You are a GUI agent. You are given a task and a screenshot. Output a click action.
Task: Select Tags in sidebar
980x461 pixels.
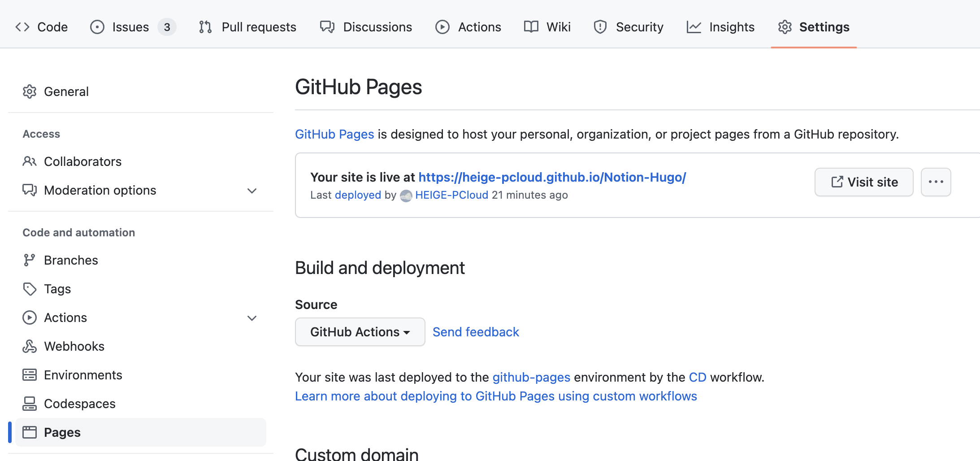pyautogui.click(x=141, y=289)
